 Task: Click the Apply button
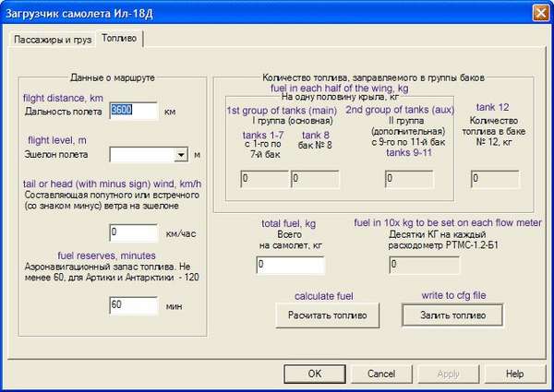448,374
